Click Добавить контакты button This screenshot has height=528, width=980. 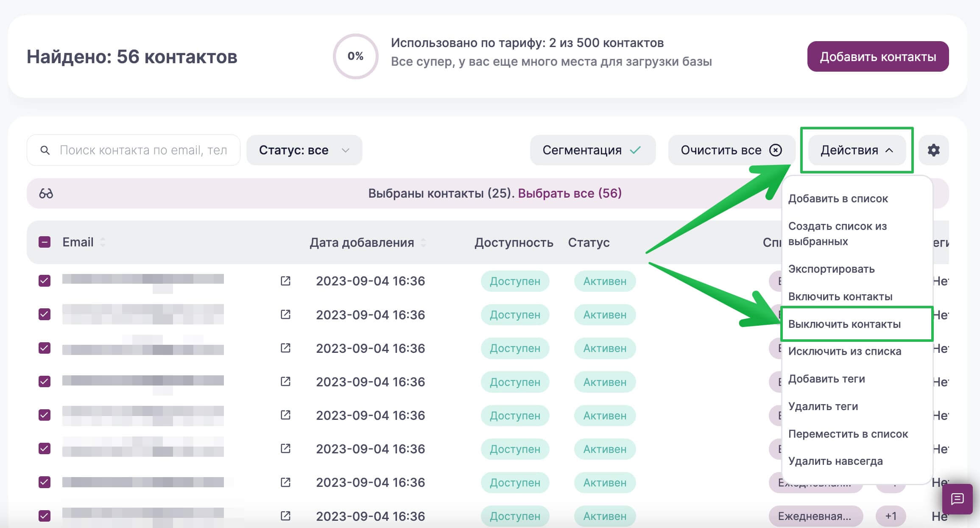(877, 56)
